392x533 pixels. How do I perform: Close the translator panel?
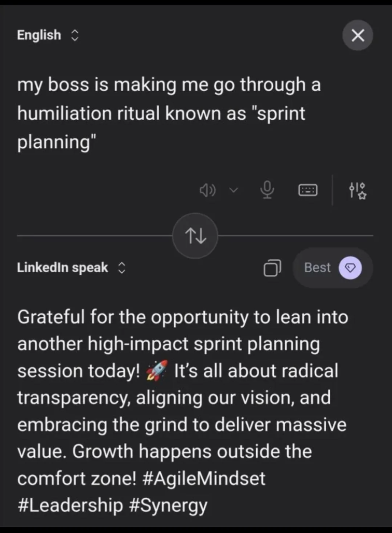pos(358,35)
